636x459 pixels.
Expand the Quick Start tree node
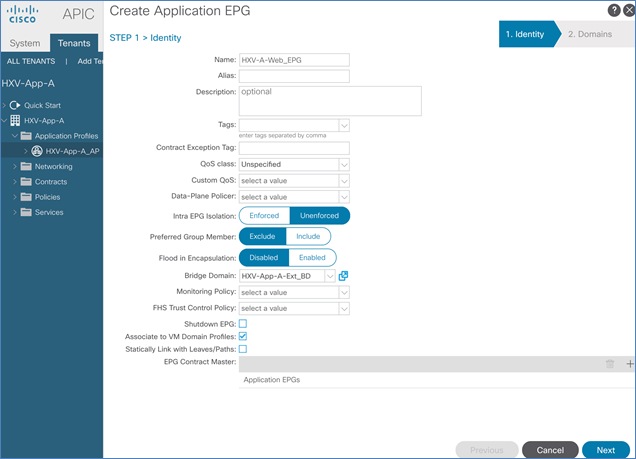click(4, 105)
